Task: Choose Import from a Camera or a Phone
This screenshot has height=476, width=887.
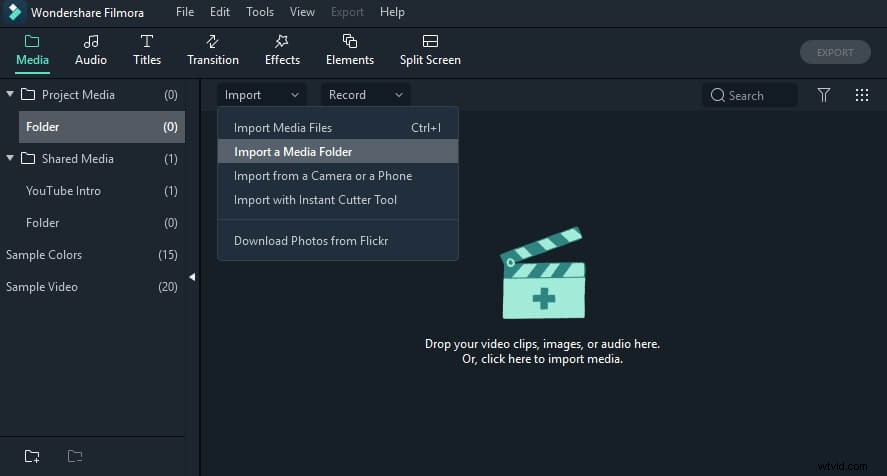Action: [x=338, y=176]
